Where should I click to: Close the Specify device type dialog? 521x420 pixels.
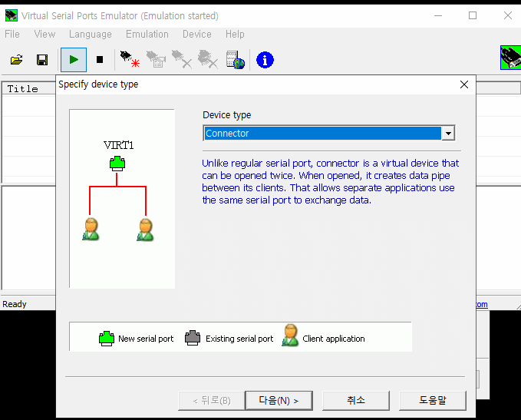point(464,84)
